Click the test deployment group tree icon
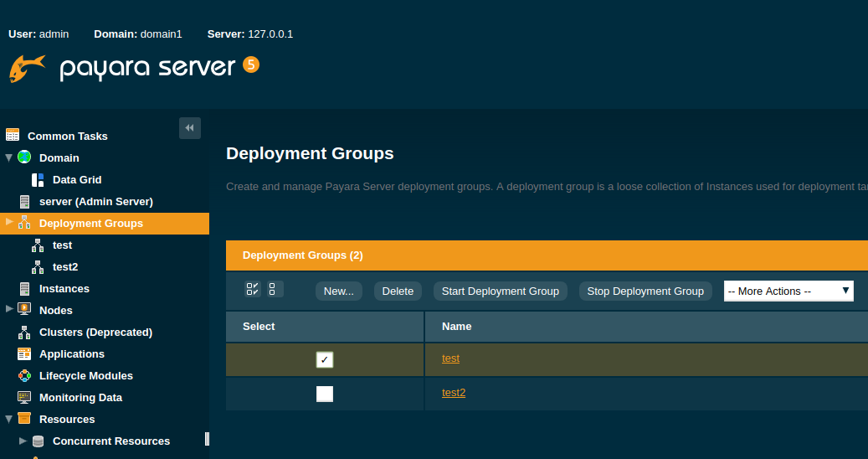The width and height of the screenshot is (868, 459). [38, 245]
